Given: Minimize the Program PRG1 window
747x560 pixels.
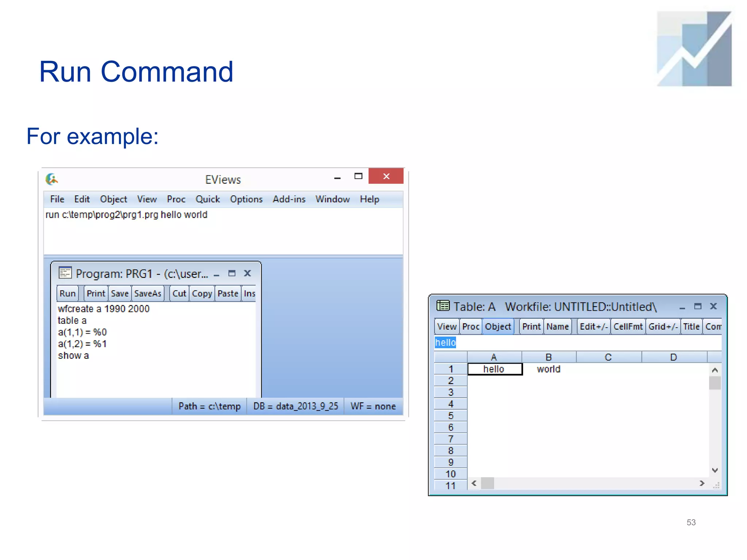Looking at the screenshot, I should 217,275.
